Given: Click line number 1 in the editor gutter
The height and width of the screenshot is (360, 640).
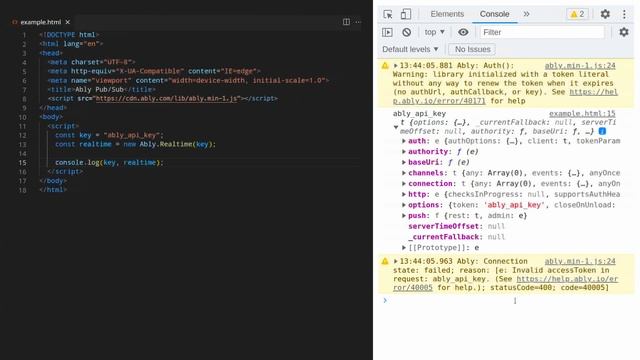Looking at the screenshot, I should [x=24, y=35].
